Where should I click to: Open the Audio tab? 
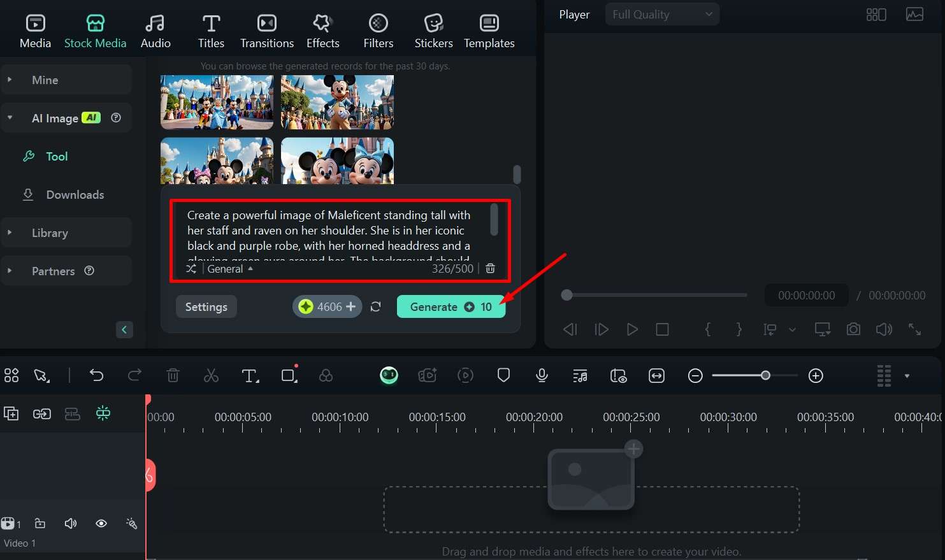pos(155,31)
